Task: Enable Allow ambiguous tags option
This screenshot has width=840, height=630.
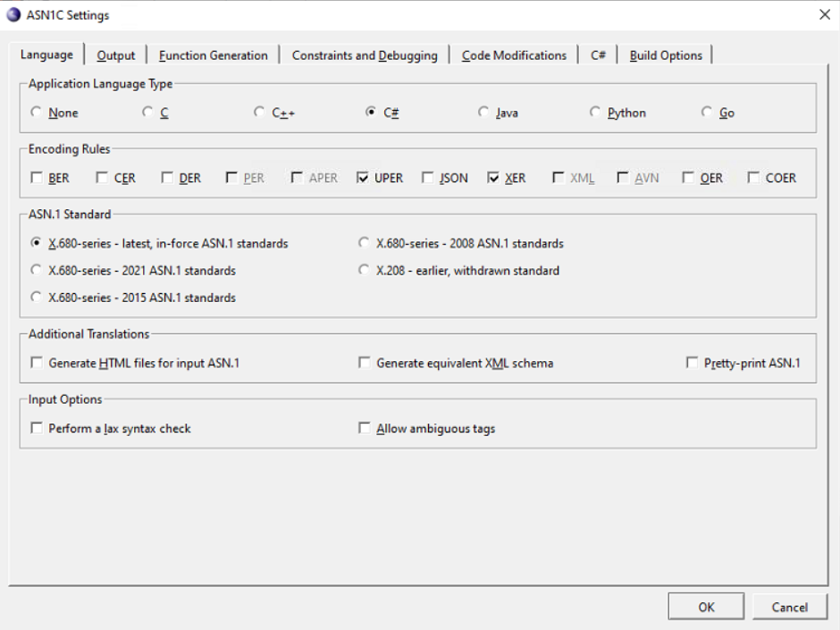Action: (x=365, y=428)
